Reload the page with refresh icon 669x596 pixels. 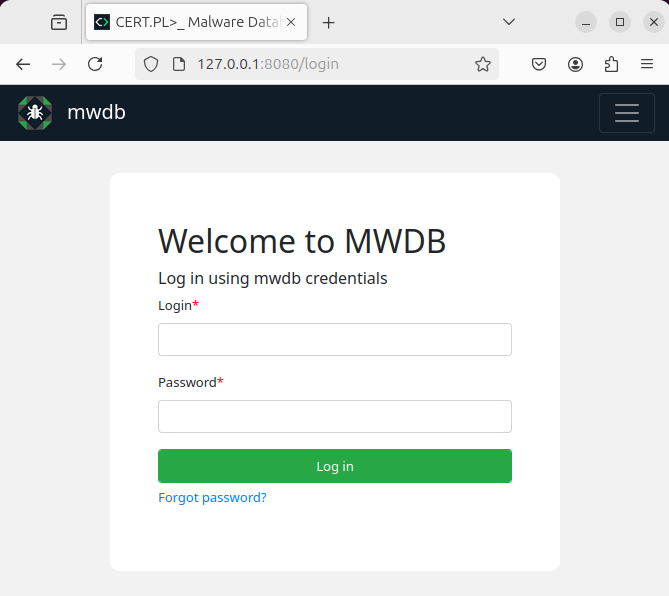[x=95, y=64]
